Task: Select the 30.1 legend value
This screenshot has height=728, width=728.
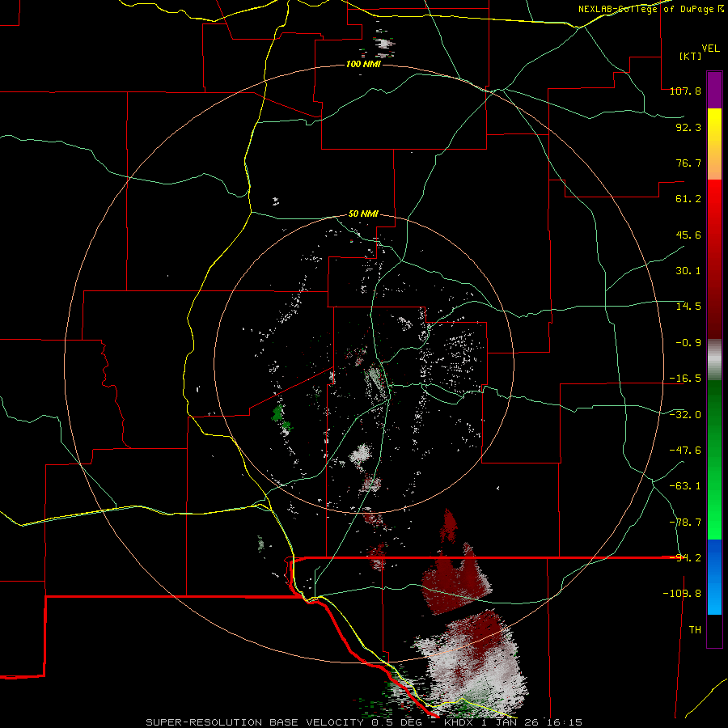Action: click(x=688, y=271)
